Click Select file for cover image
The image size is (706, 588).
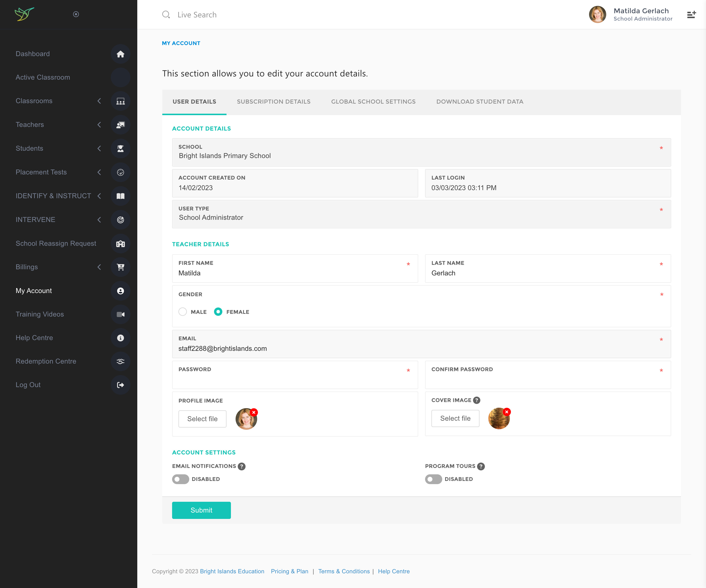click(455, 418)
